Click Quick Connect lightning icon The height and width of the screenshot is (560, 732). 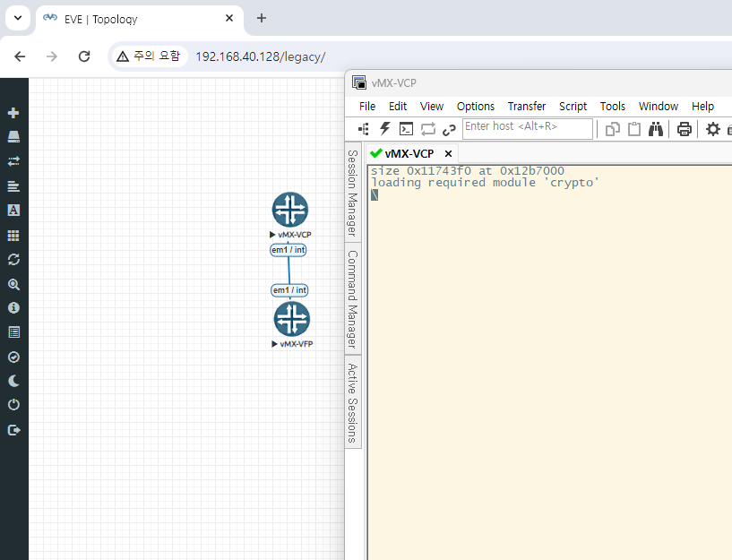(384, 129)
